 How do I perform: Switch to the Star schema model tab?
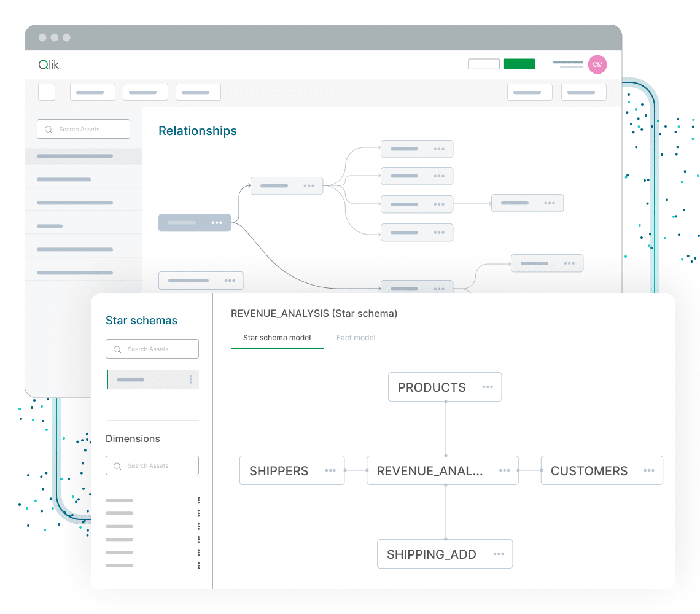pos(277,338)
